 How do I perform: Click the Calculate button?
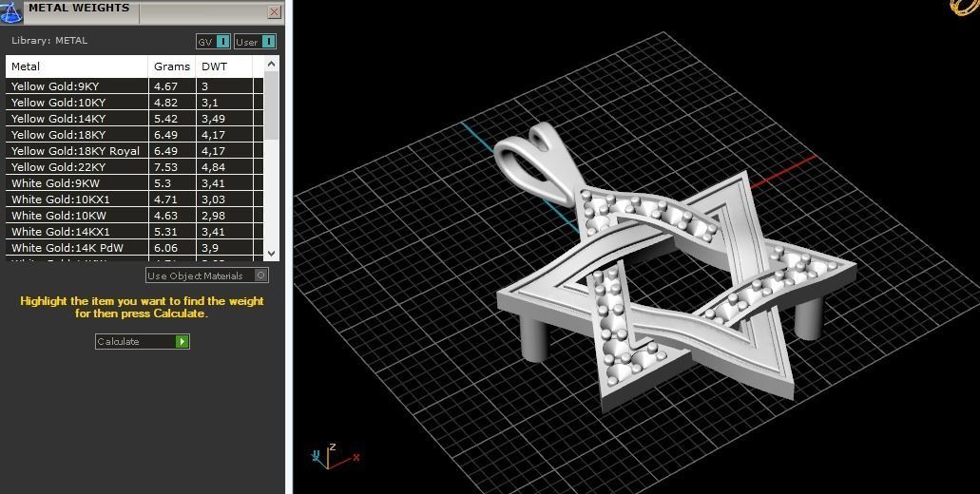pos(143,342)
